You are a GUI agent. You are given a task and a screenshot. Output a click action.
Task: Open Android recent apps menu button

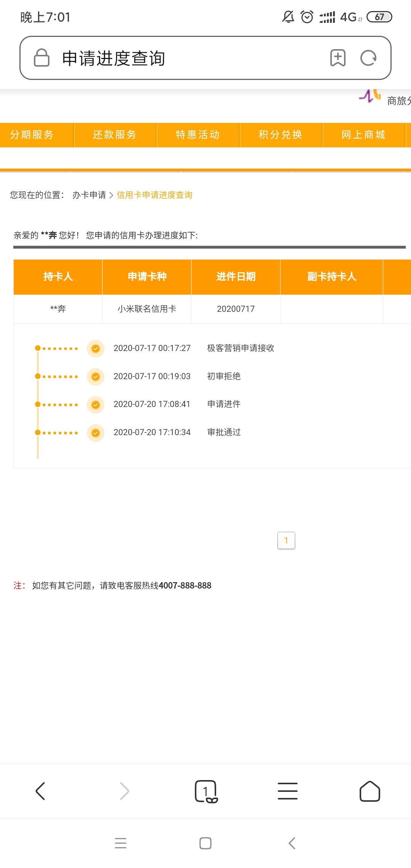[x=121, y=843]
